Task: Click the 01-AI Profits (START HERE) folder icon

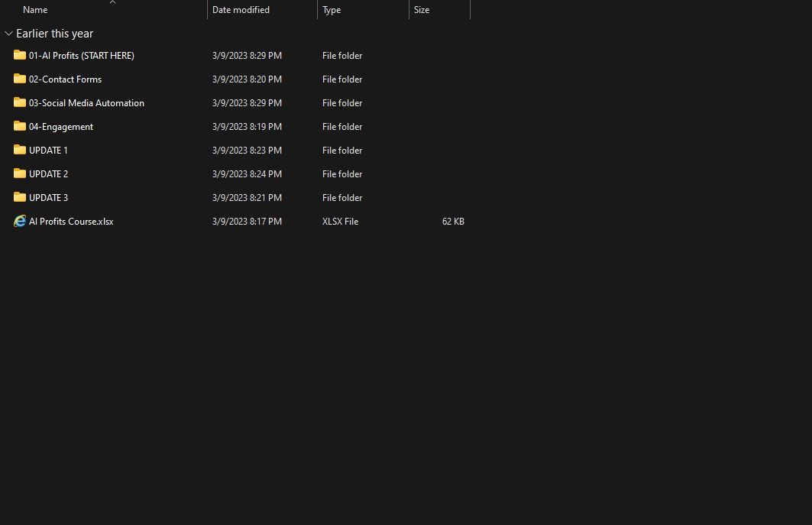Action: [x=20, y=55]
